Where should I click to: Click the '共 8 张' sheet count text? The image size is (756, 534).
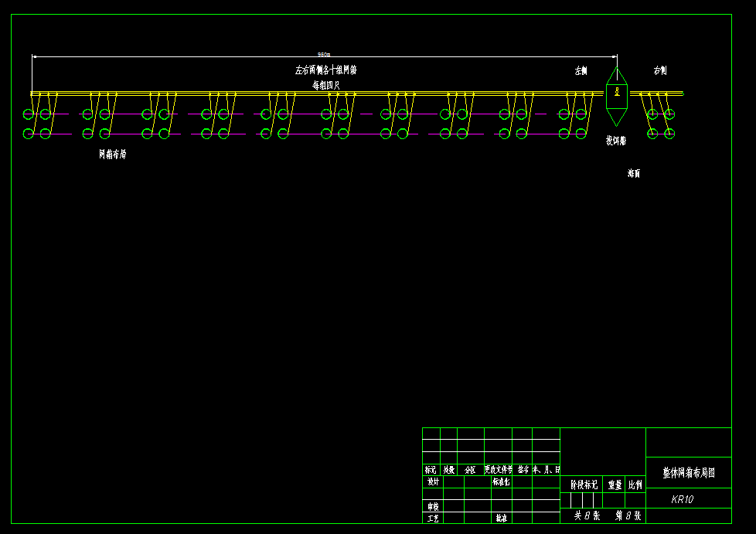[587, 515]
